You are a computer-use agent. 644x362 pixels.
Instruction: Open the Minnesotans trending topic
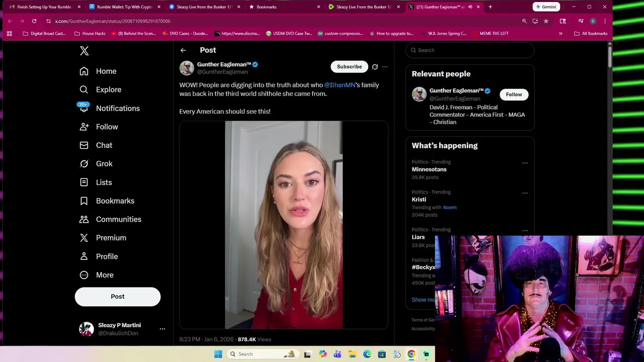tap(429, 169)
